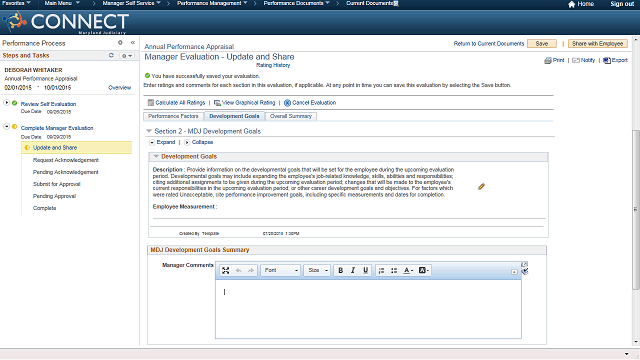The width and height of the screenshot is (640, 360).
Task: Insert a bulleted list
Action: pos(394,270)
